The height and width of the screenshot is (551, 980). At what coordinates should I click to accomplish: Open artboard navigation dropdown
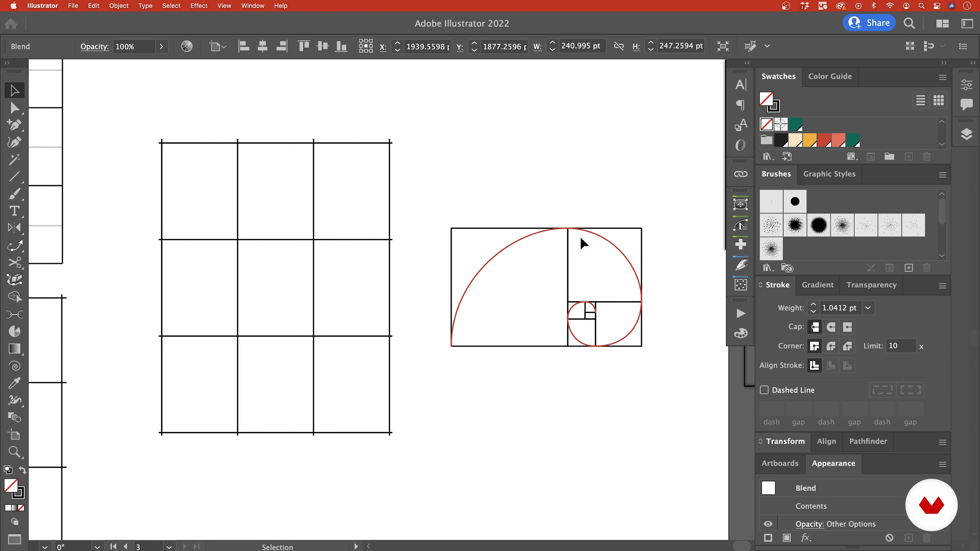[x=169, y=547]
